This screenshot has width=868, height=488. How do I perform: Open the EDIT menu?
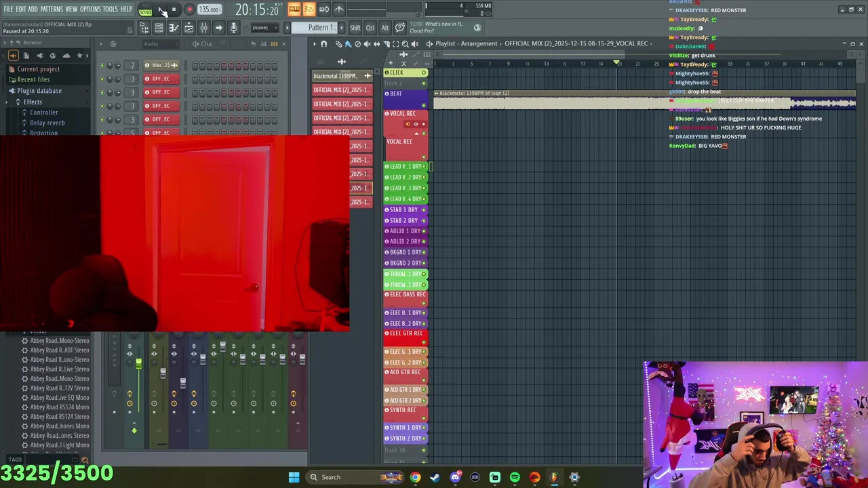click(20, 9)
